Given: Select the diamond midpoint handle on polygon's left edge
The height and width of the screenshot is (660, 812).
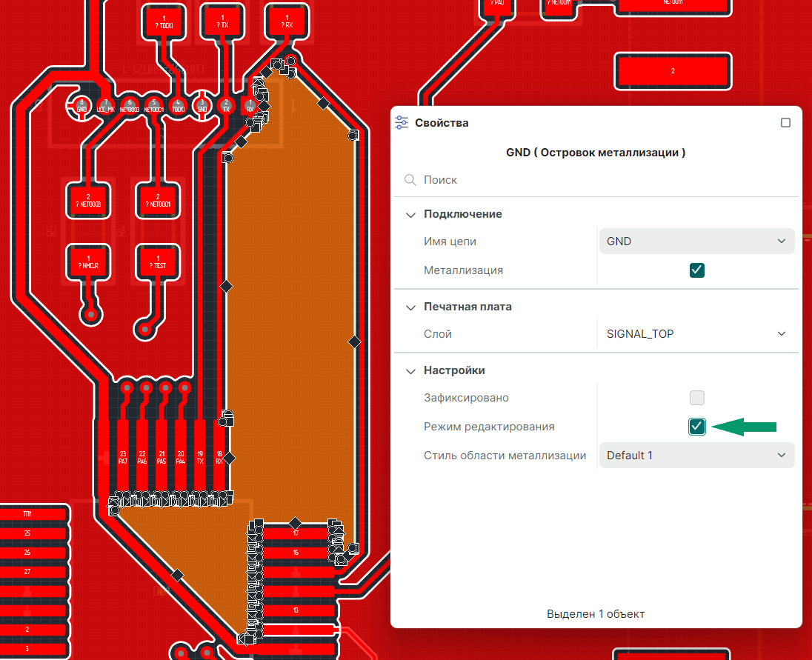Looking at the screenshot, I should [227, 285].
